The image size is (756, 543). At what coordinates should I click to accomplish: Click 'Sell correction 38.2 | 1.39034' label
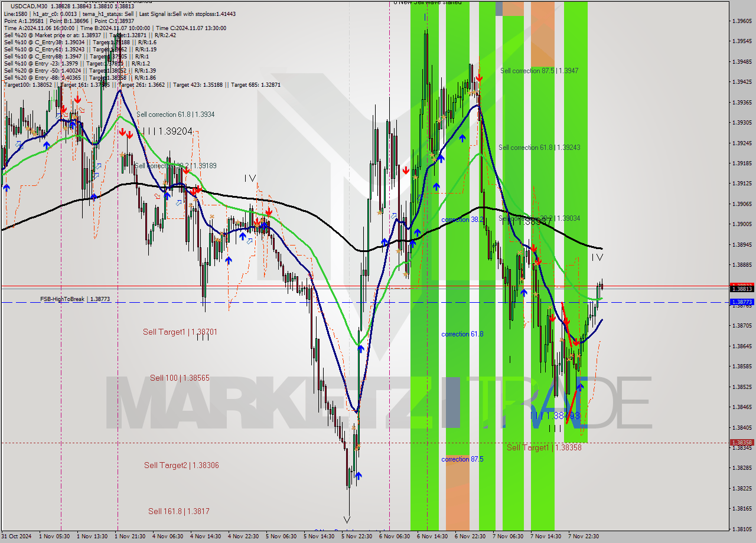coord(539,218)
